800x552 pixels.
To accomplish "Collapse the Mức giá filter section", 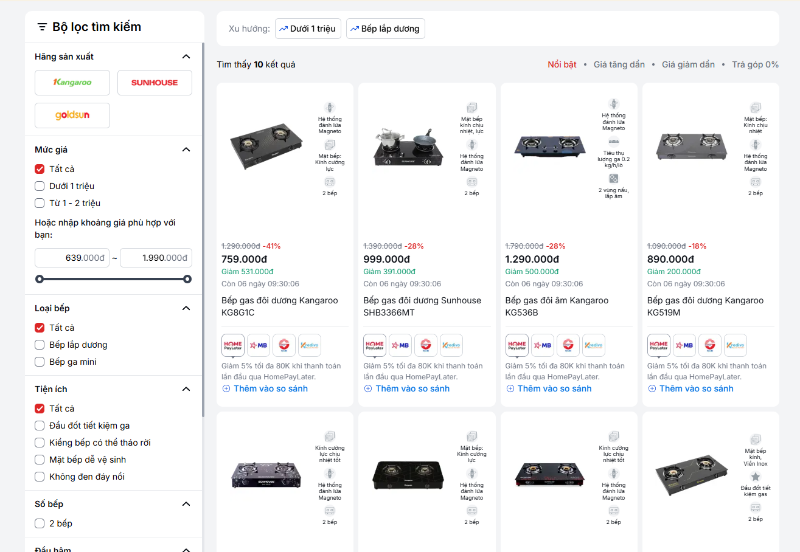I will click(x=186, y=150).
